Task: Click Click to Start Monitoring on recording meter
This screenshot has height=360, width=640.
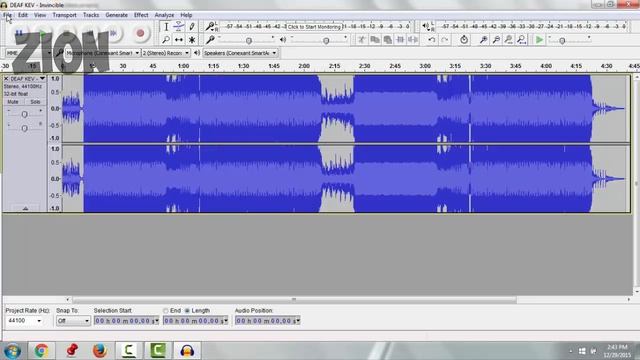Action: pyautogui.click(x=313, y=27)
